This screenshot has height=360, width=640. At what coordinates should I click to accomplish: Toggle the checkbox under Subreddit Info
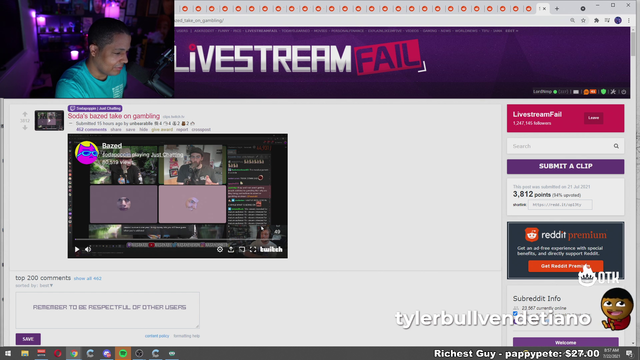pyautogui.click(x=515, y=313)
